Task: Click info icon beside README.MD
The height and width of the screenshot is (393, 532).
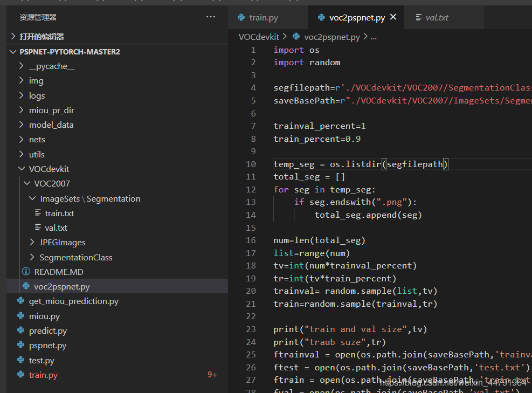Action: tap(26, 272)
